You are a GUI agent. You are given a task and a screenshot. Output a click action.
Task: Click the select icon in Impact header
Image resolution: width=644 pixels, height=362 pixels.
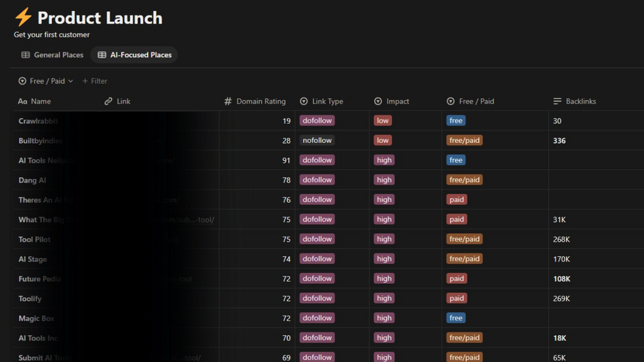(378, 101)
